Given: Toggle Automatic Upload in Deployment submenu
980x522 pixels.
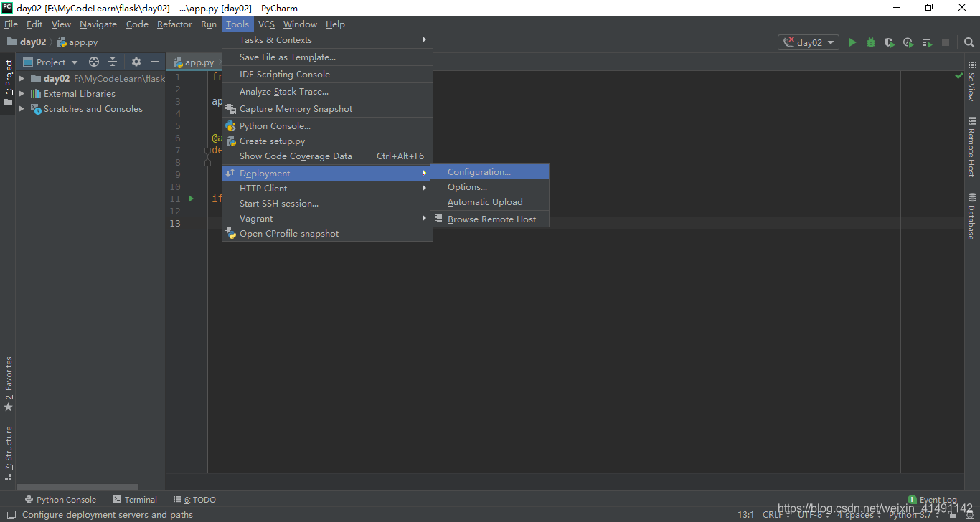Looking at the screenshot, I should tap(489, 202).
